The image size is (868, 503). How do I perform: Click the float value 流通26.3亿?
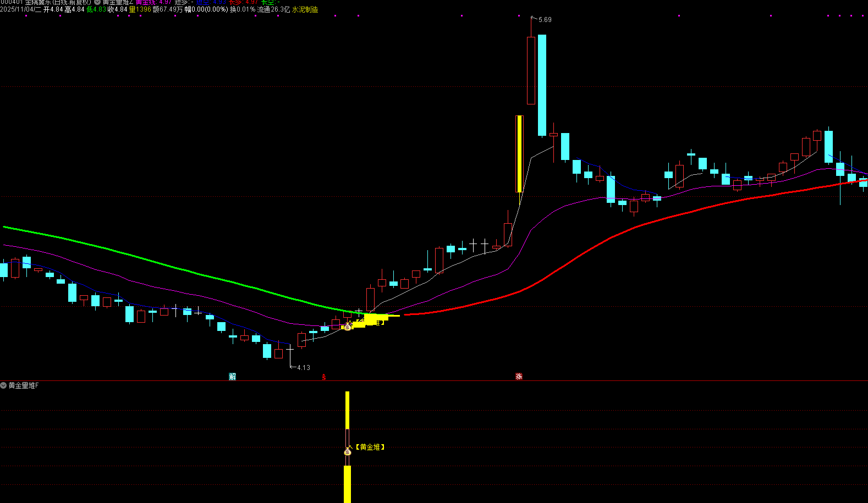273,9
